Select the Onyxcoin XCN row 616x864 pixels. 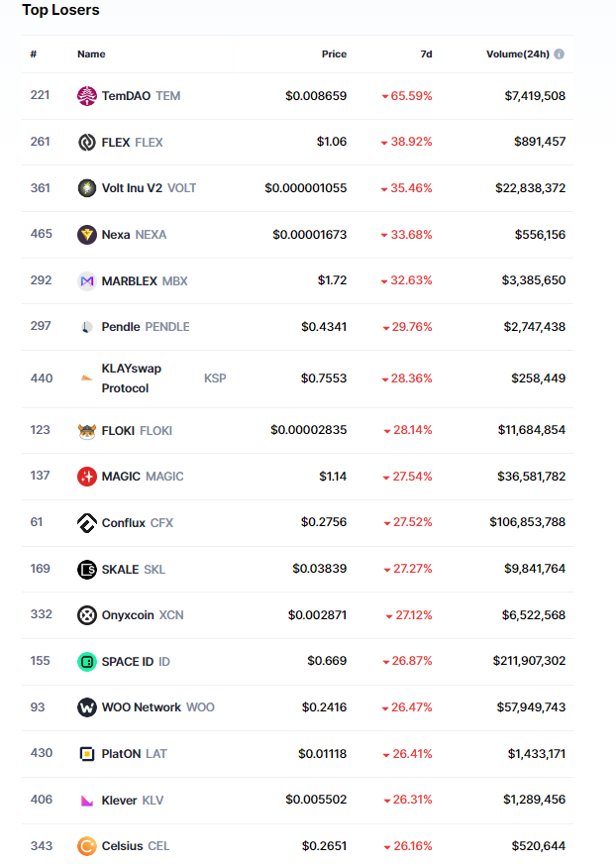[297, 615]
